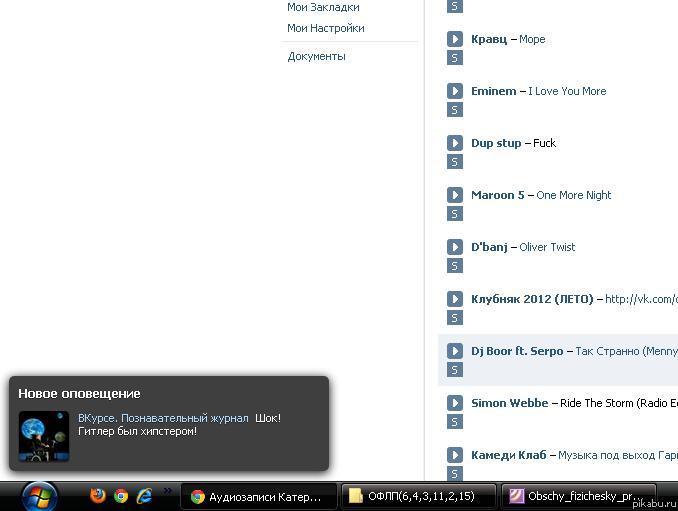Click song title I Love You More

click(567, 91)
